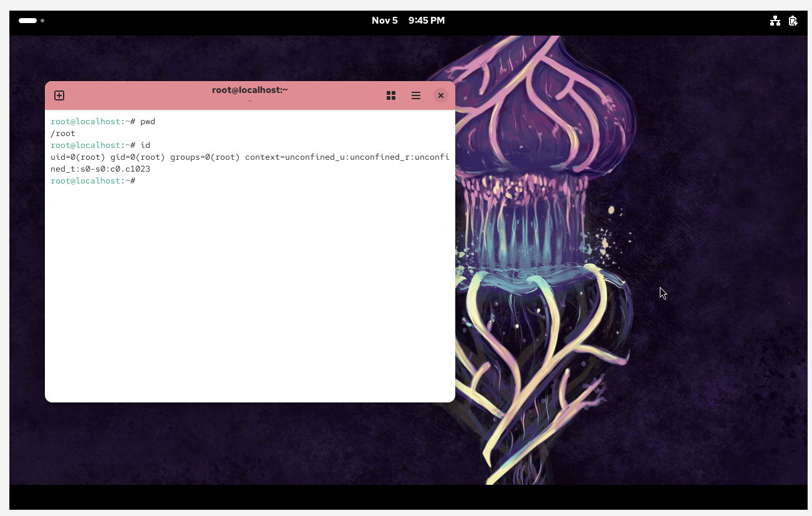Click the context=unconfined_u text in output
Viewport: 812px width, 516px height.
[x=294, y=157]
